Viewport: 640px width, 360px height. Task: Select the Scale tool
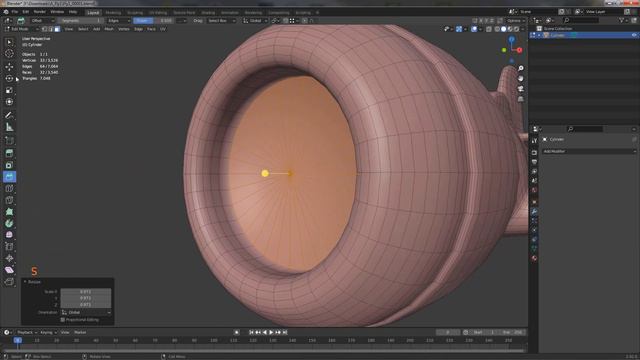[9, 90]
